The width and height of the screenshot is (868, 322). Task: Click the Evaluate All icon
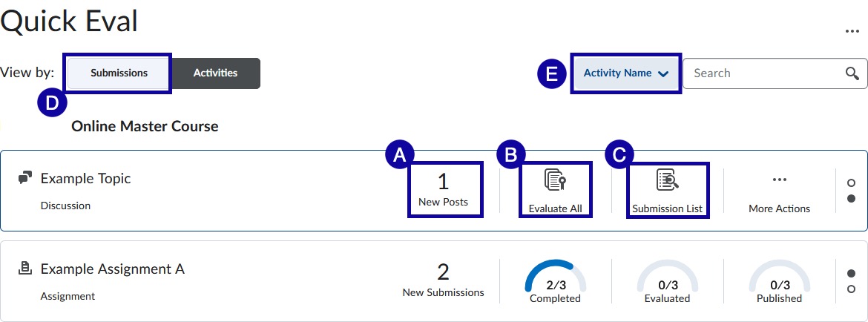[555, 181]
